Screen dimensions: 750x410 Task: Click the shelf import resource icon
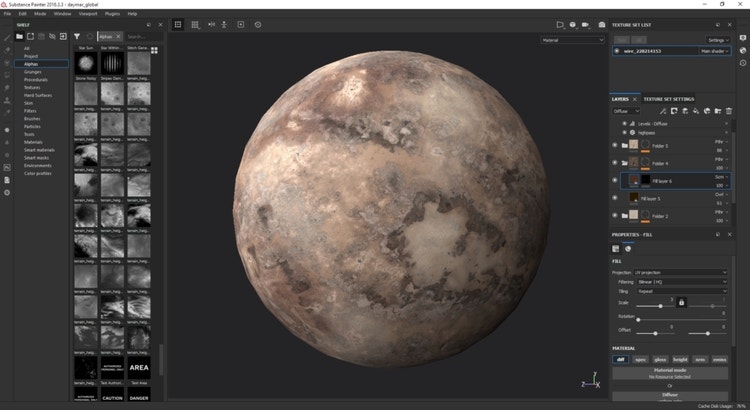(x=63, y=36)
